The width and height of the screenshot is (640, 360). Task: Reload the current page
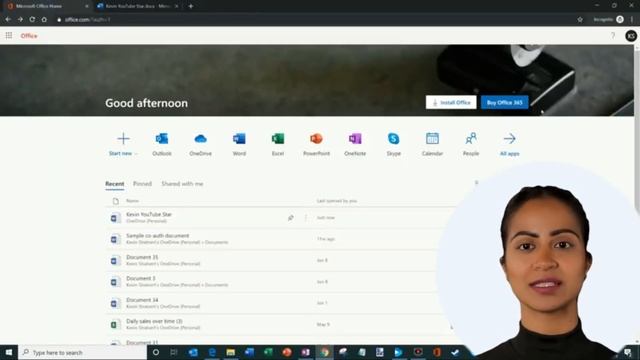(x=32, y=19)
